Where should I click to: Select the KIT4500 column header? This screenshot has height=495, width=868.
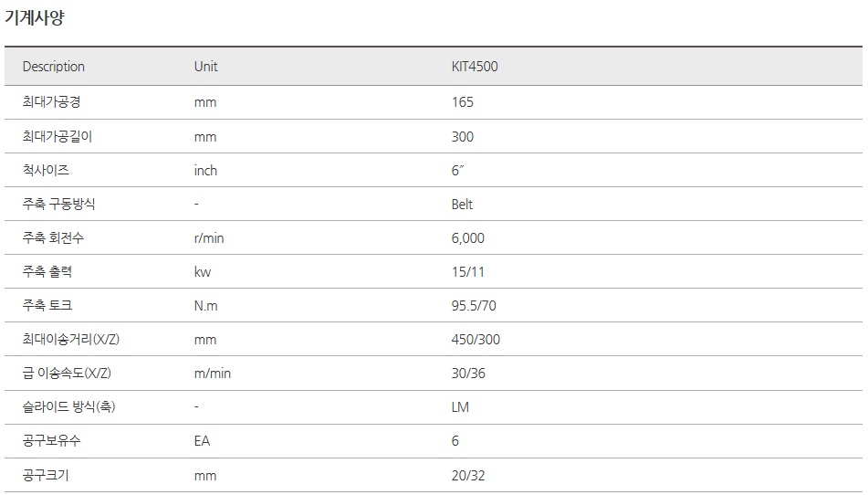click(x=475, y=67)
